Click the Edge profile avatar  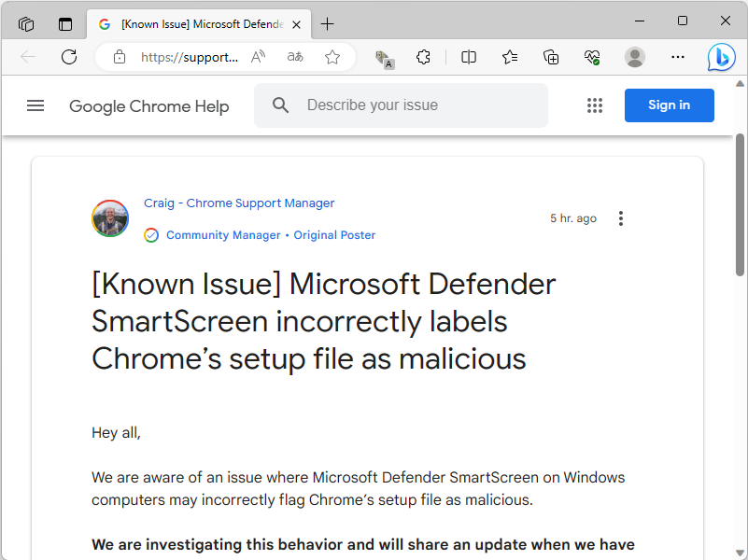[634, 57]
